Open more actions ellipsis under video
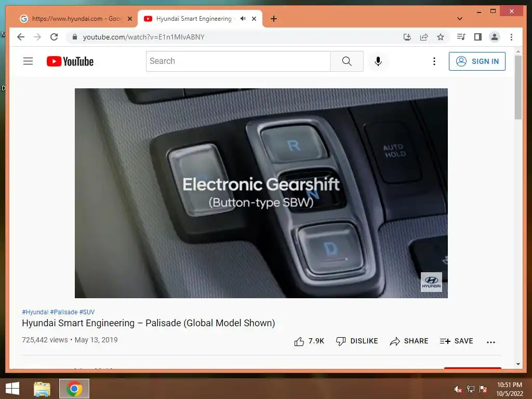The image size is (532, 399). 490,342
